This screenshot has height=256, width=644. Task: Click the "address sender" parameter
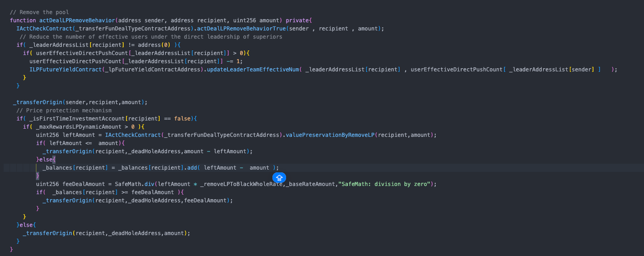coord(141,20)
